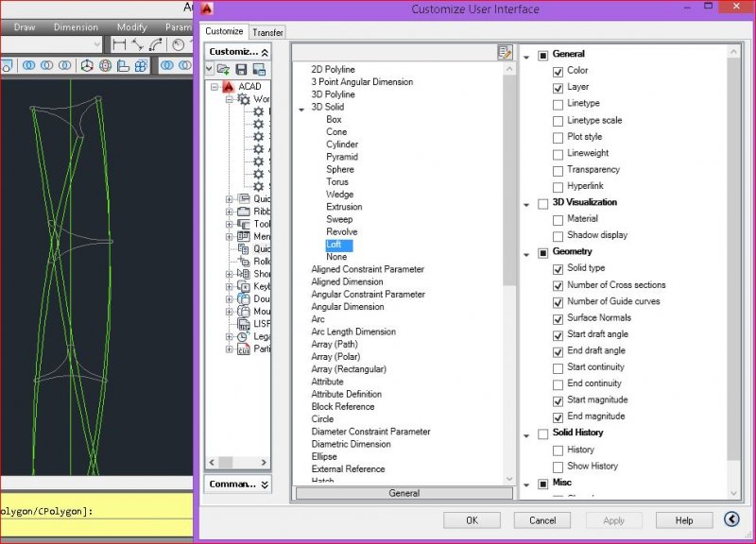Open the Dimension menu in AutoCAD
Screen dimensions: 756x544
pyautogui.click(x=76, y=27)
